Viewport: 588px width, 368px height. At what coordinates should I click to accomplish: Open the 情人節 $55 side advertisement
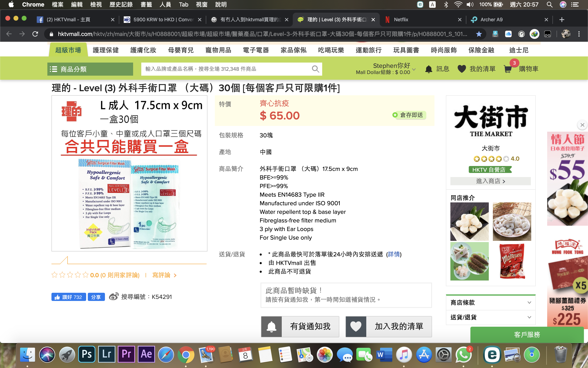pos(567,179)
